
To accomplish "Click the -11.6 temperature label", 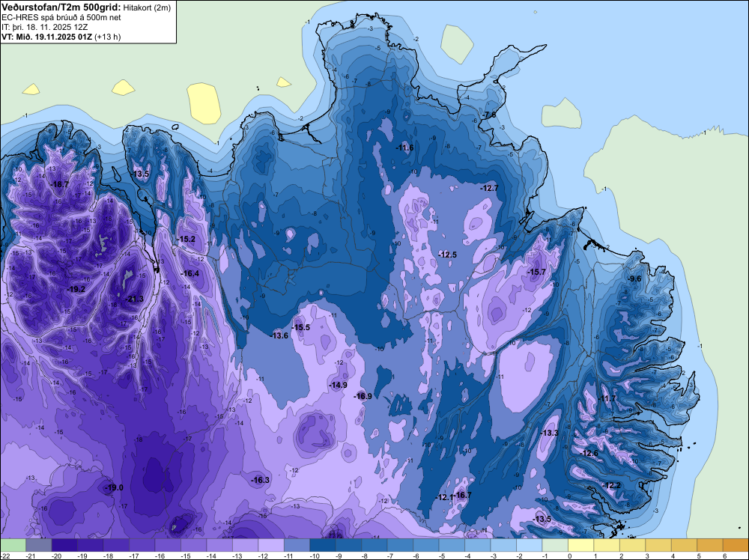I will point(404,148).
